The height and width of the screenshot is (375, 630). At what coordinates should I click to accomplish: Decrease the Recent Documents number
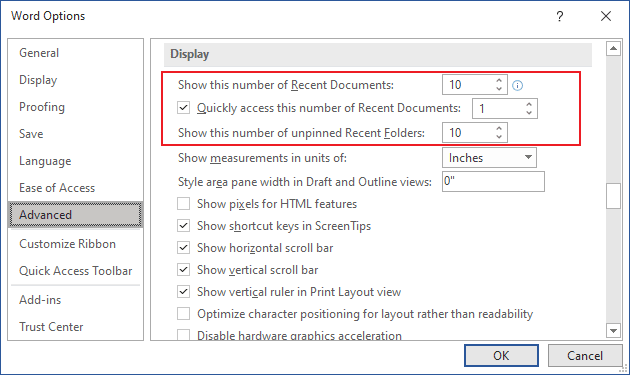(x=499, y=89)
